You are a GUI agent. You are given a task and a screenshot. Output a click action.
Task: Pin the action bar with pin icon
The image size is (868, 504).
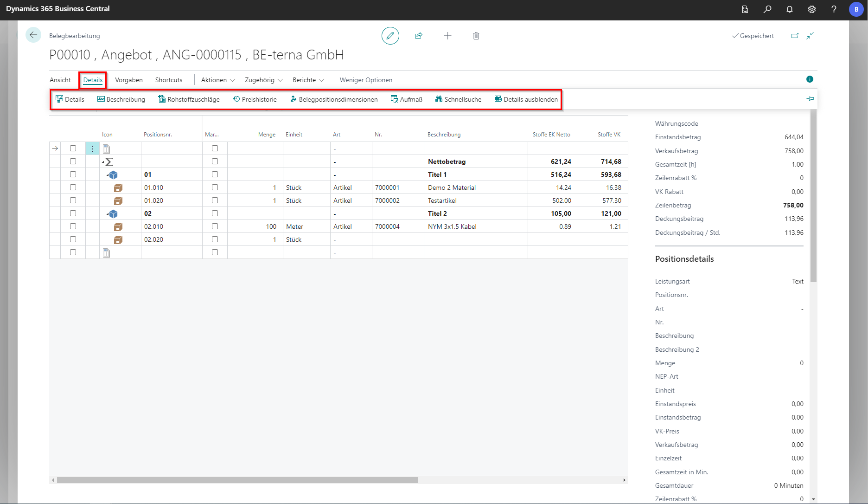pos(810,98)
